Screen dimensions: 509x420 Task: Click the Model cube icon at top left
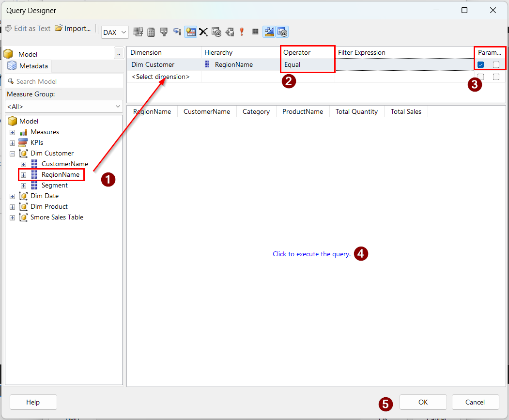[8, 54]
